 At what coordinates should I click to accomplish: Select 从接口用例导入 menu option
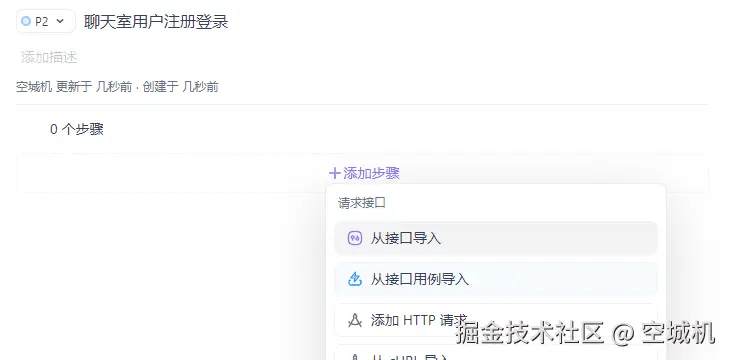pyautogui.click(x=496, y=279)
